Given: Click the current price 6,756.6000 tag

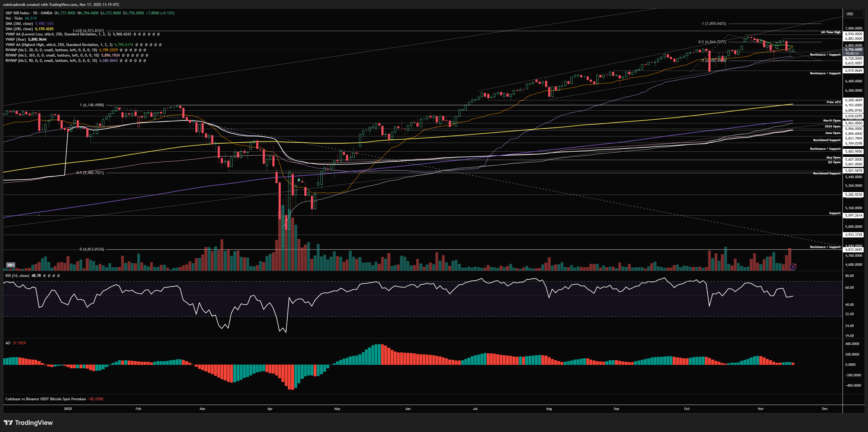Looking at the screenshot, I should point(853,50).
